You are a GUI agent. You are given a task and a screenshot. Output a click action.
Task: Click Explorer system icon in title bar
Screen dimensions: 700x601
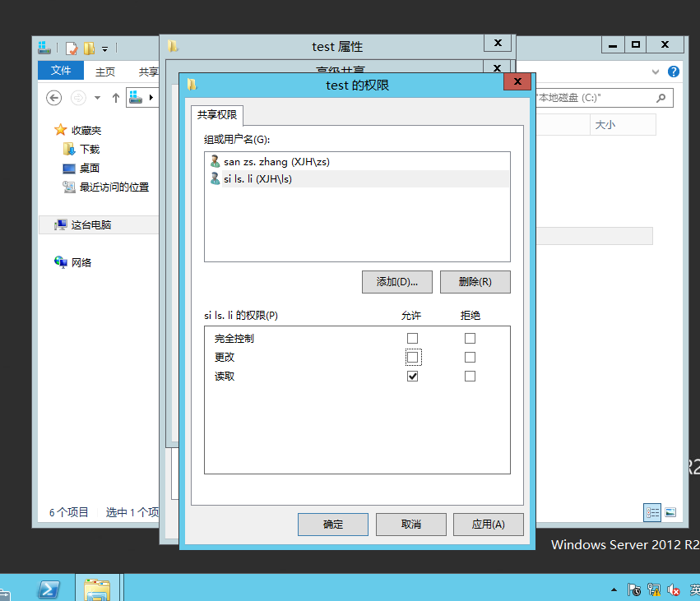point(44,48)
